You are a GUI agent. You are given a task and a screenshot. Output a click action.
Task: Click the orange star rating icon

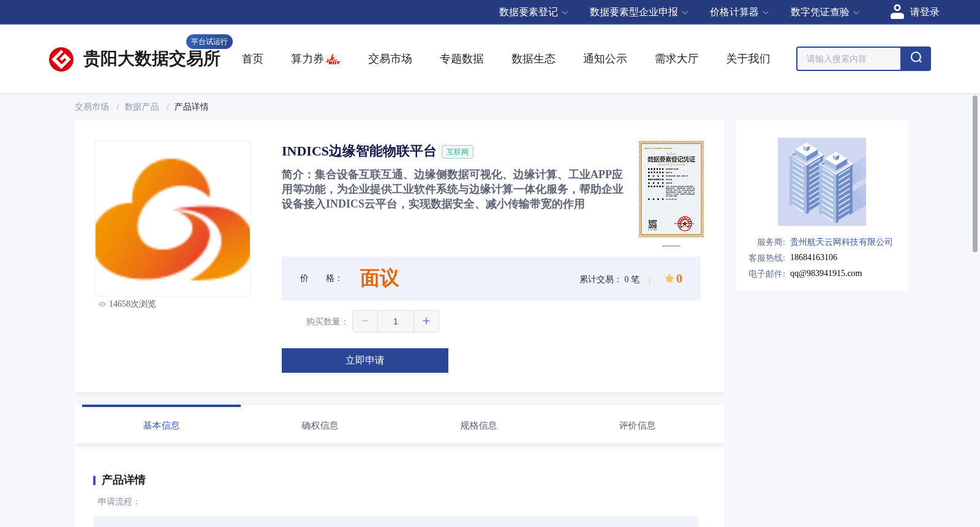coord(669,278)
